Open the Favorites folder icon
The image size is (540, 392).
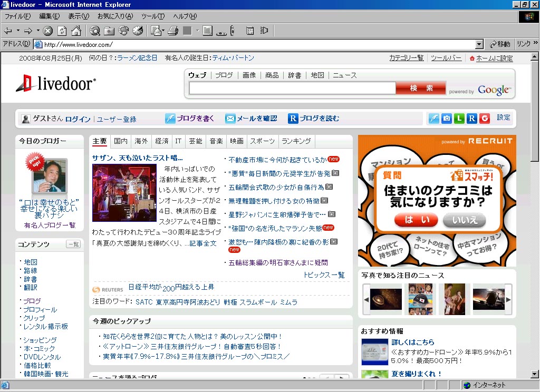point(109,31)
